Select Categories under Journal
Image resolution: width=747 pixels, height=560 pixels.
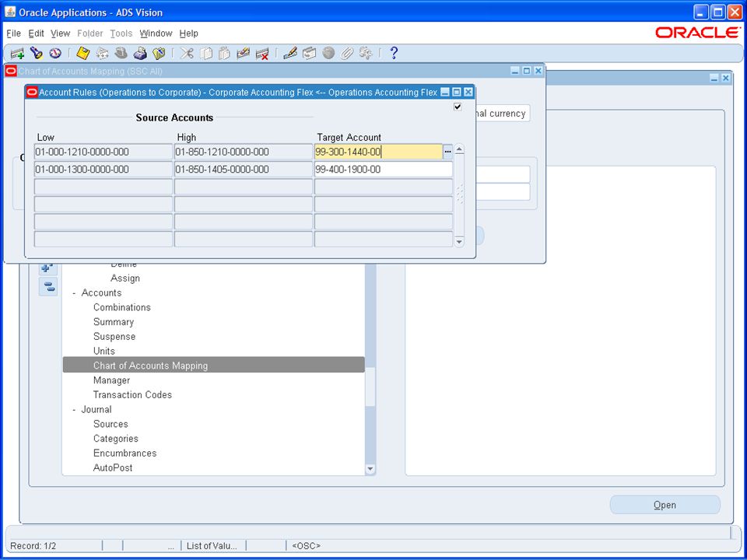(x=116, y=439)
